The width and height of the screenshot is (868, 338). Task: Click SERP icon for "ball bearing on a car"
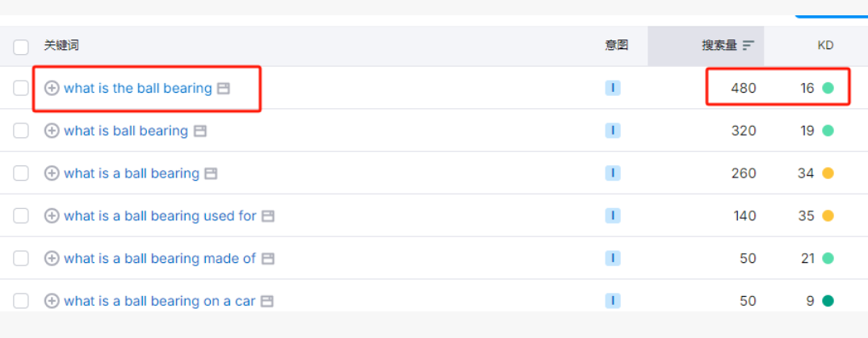(x=267, y=301)
